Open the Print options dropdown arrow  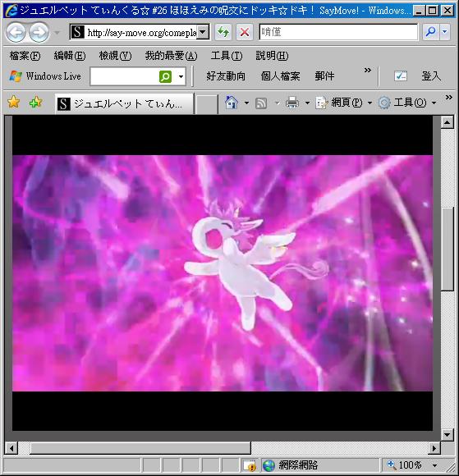point(307,103)
